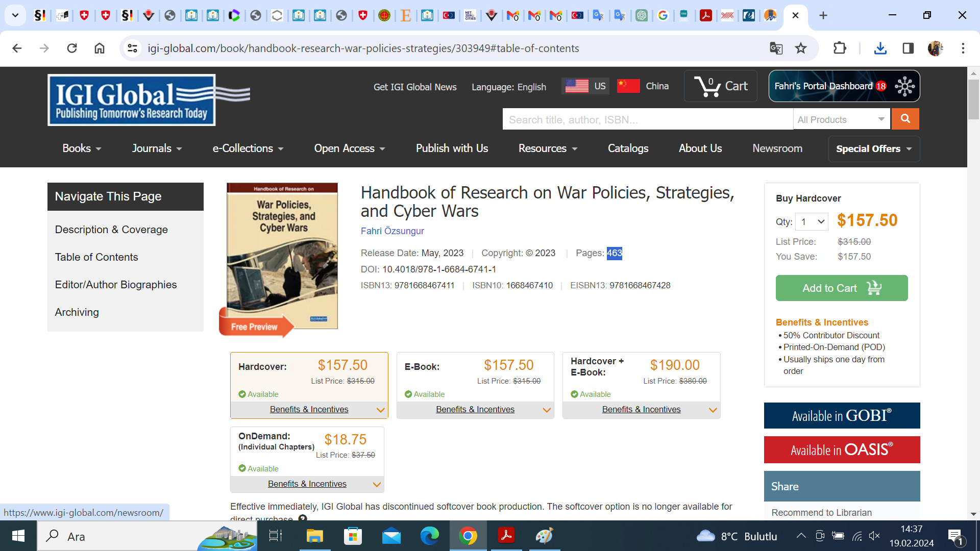Screen dimensions: 980x551
Task: Toggle the Chrome side panel icon
Action: tap(908, 48)
